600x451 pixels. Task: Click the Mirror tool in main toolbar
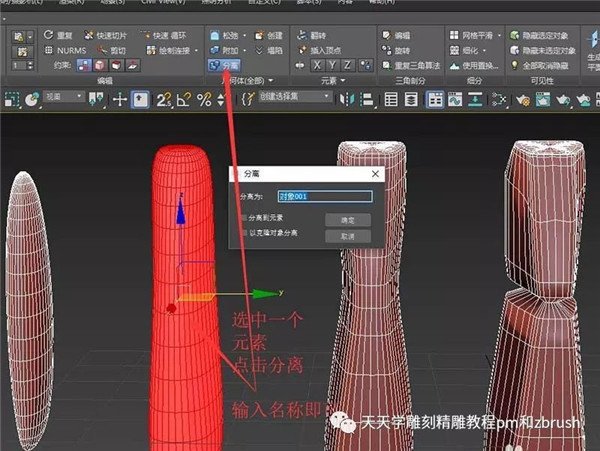click(347, 99)
